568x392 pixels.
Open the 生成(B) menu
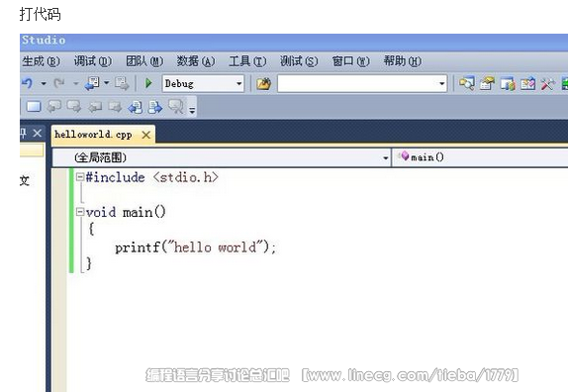tap(41, 61)
